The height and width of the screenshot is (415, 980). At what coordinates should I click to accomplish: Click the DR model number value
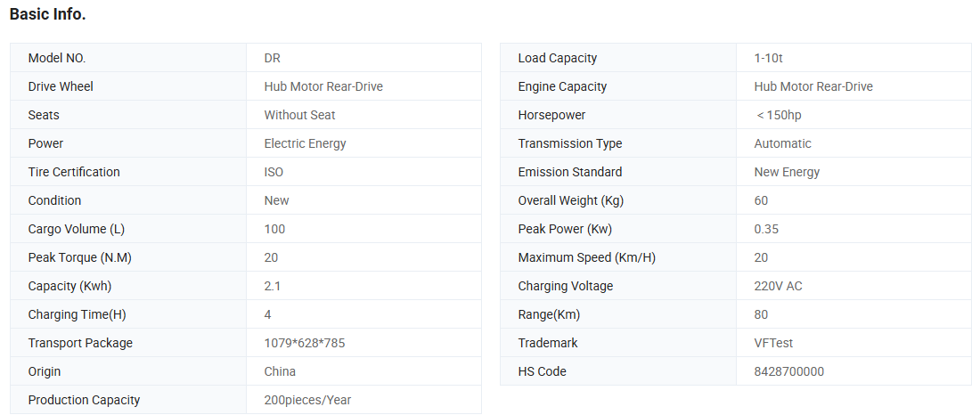[273, 58]
